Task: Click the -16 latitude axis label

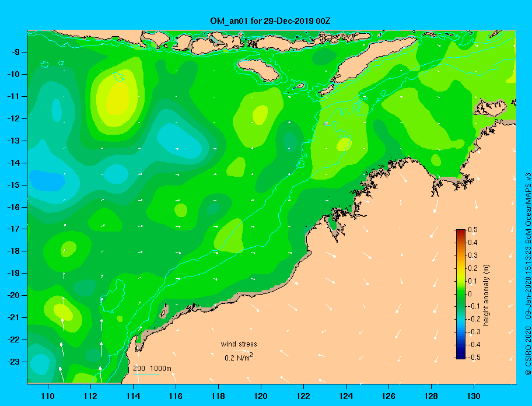Action: tap(14, 207)
